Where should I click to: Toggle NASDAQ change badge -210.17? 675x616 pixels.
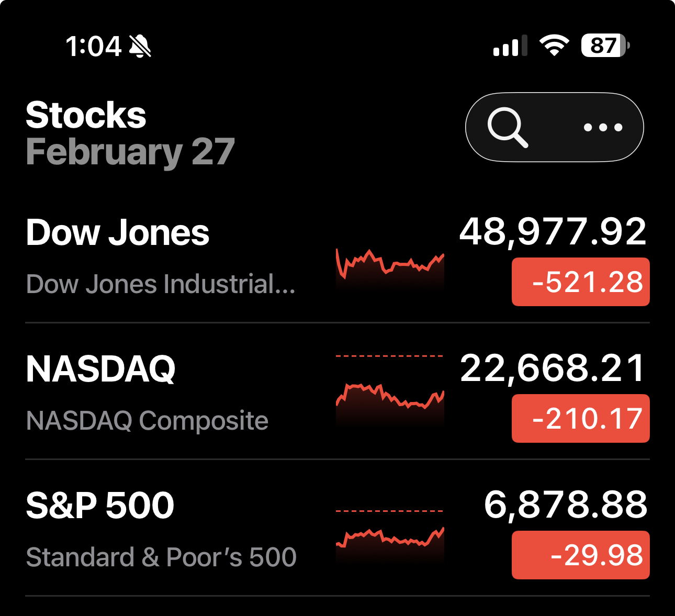pyautogui.click(x=580, y=419)
